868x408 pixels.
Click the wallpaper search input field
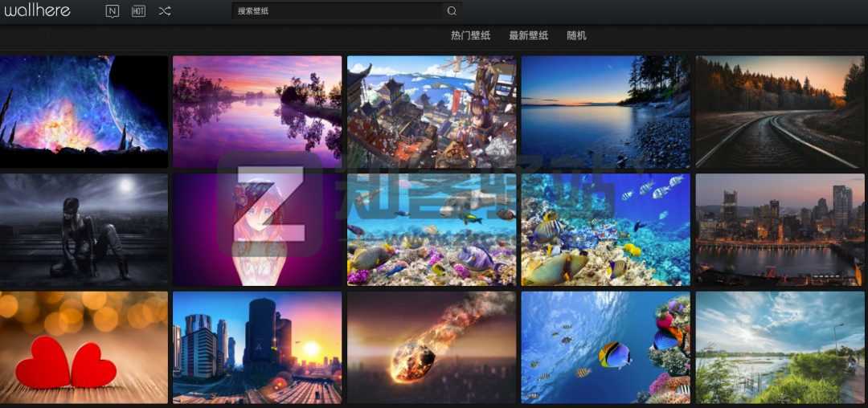338,11
